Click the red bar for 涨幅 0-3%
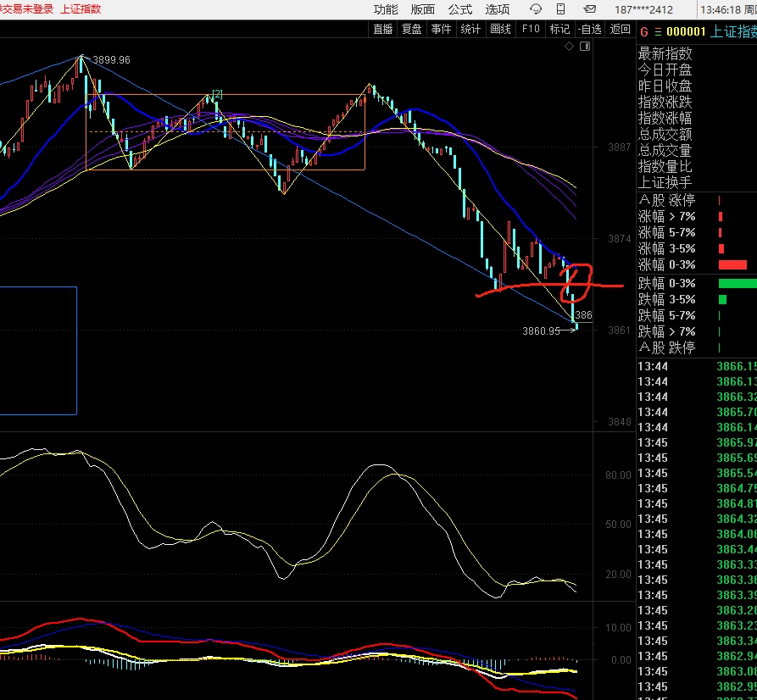The height and width of the screenshot is (700, 757). pyautogui.click(x=732, y=264)
